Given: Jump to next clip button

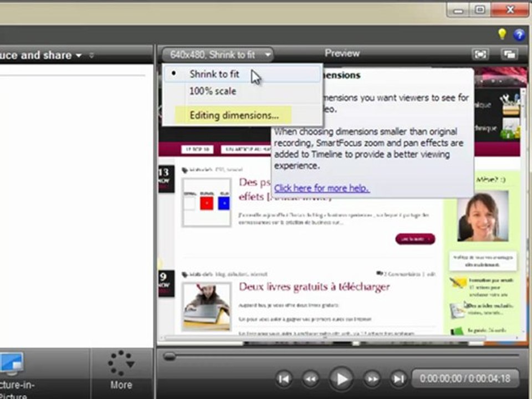Looking at the screenshot, I should point(398,378).
